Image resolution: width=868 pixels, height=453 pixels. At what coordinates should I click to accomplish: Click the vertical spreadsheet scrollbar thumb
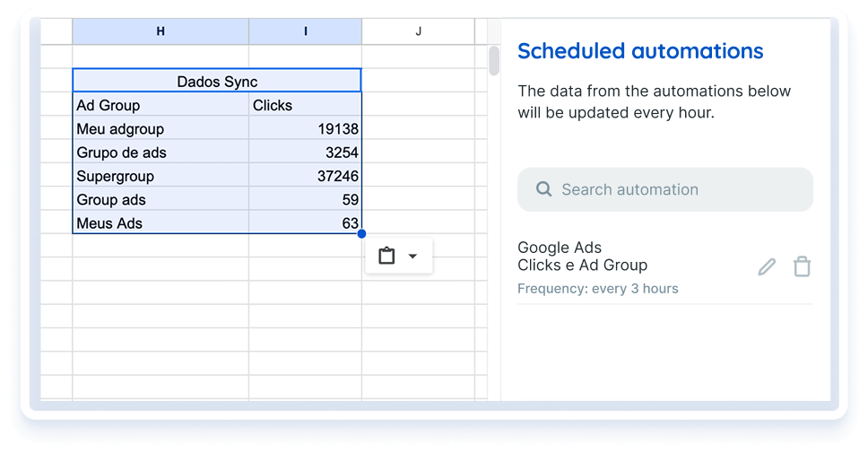tap(493, 61)
